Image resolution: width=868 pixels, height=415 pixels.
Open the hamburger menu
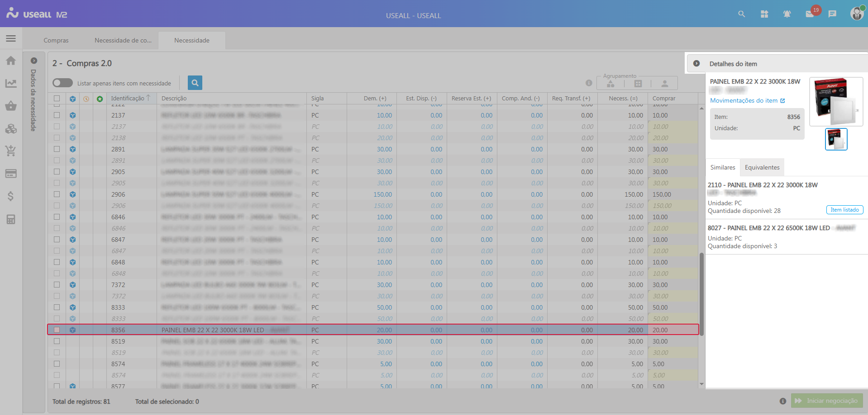pos(11,38)
